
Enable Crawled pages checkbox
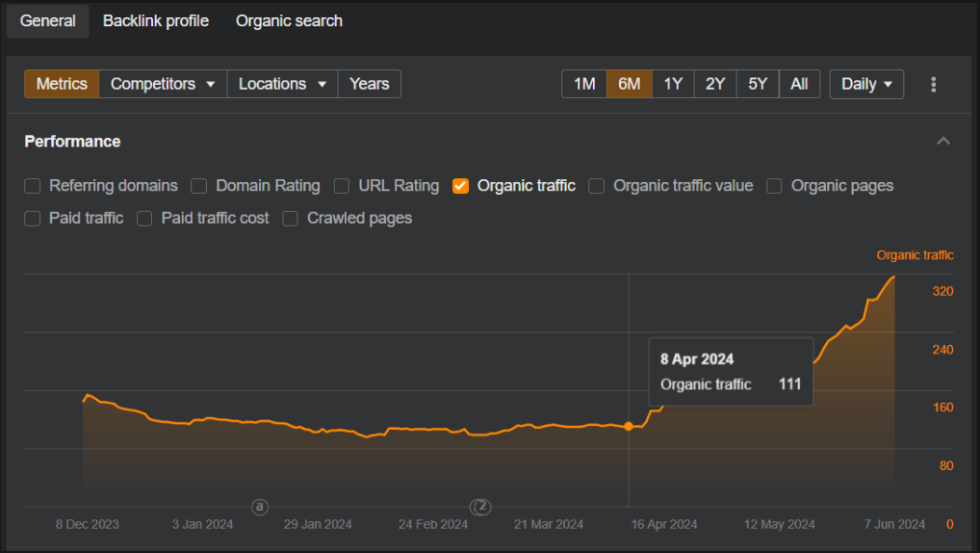coord(290,219)
